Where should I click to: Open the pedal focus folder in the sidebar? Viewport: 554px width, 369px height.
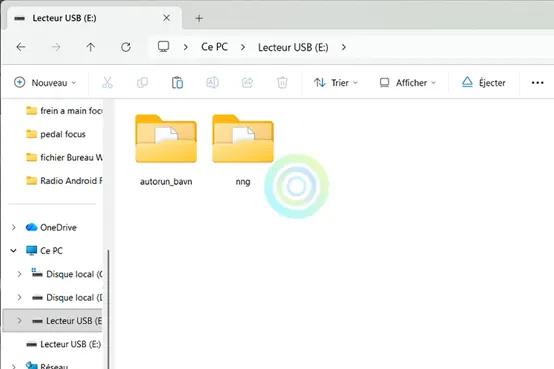56,134
